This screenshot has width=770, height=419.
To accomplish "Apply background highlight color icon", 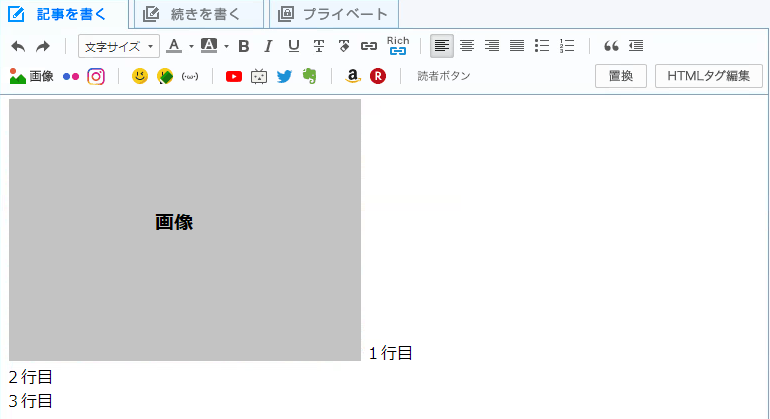I will (x=209, y=46).
